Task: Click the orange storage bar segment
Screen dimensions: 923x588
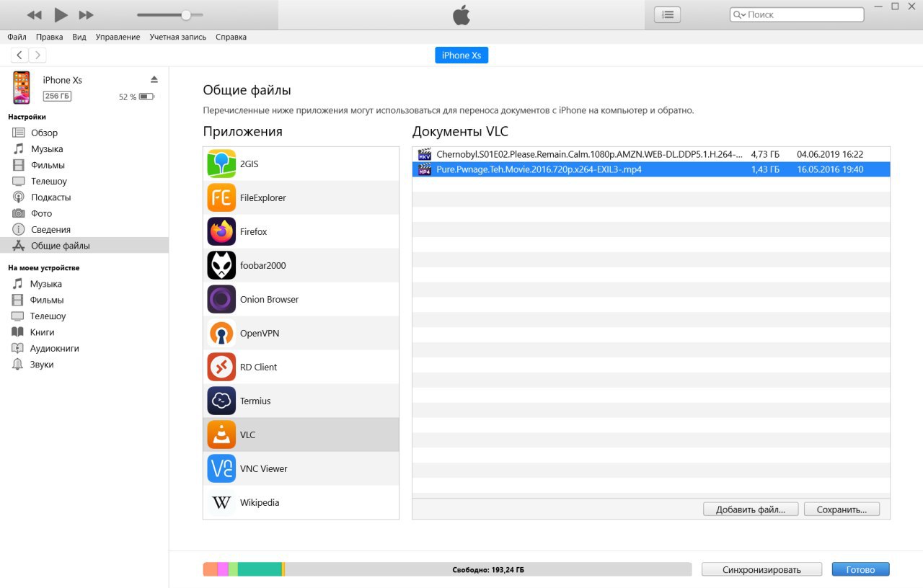Action: pyautogui.click(x=210, y=569)
